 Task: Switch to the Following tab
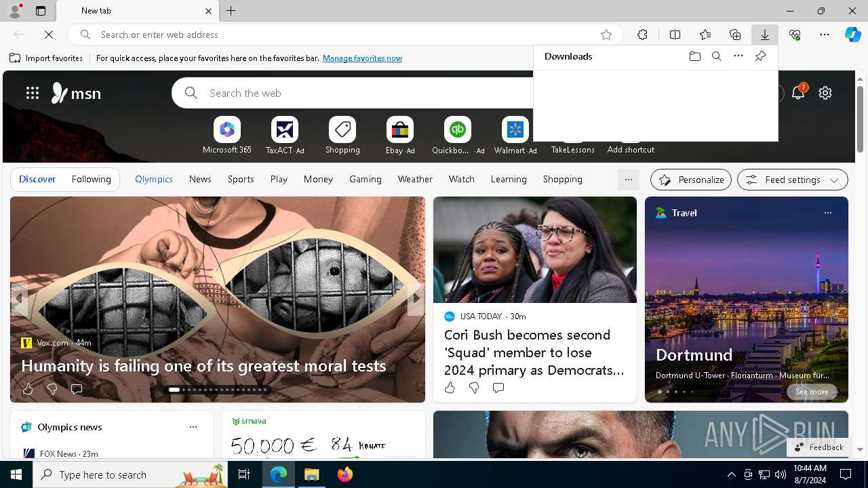91,179
